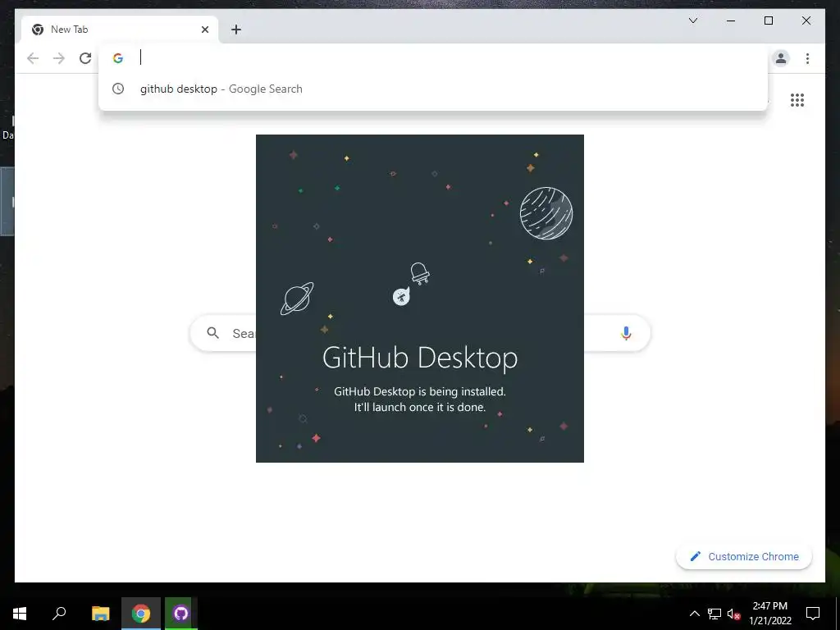840x630 pixels.
Task: Click the magnifier in Google search box
Action: click(212, 333)
